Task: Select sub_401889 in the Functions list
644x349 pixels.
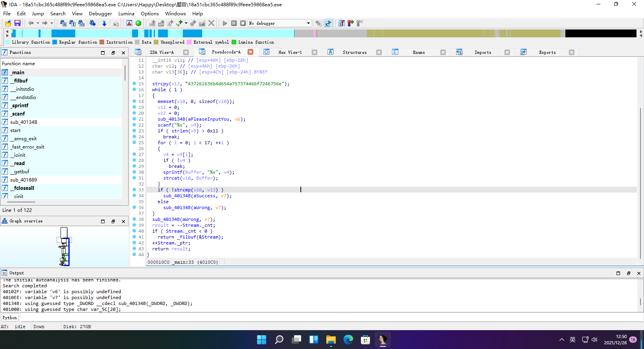Action: pyautogui.click(x=61, y=180)
